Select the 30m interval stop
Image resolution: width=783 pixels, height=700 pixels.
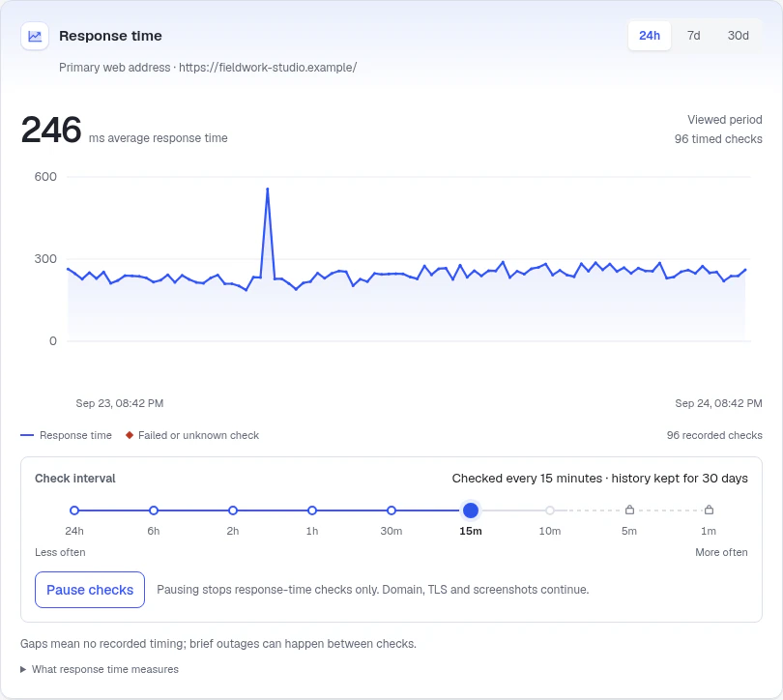(391, 510)
